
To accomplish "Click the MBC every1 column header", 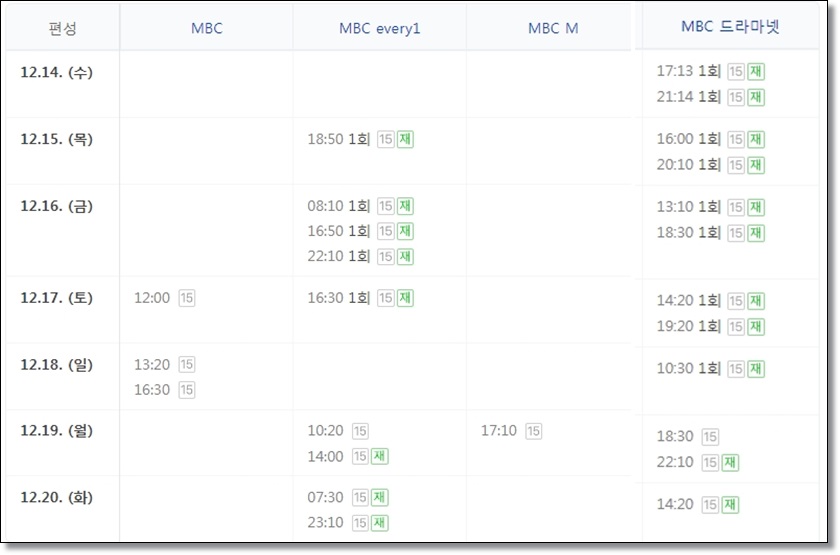I will point(379,28).
